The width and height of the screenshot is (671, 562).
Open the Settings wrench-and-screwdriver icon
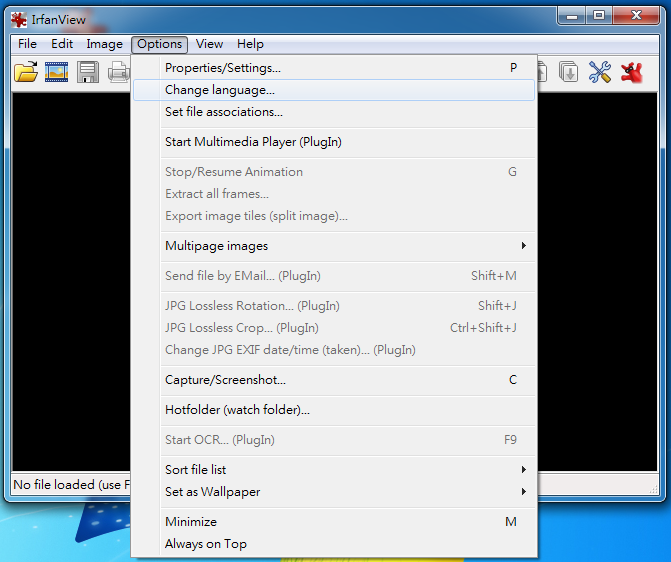[600, 71]
